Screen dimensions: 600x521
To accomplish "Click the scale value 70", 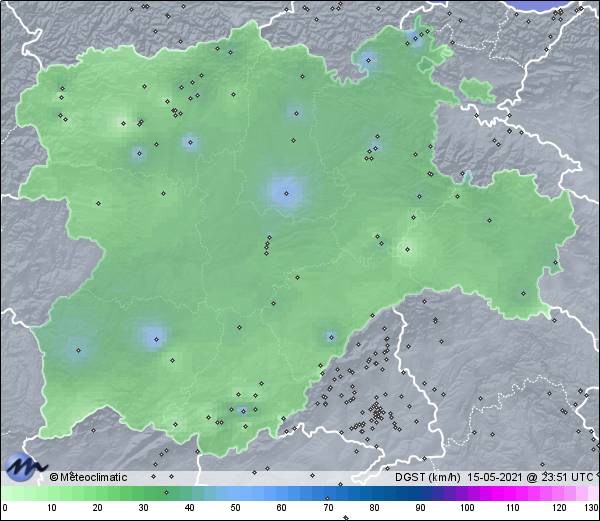I will (328, 508).
